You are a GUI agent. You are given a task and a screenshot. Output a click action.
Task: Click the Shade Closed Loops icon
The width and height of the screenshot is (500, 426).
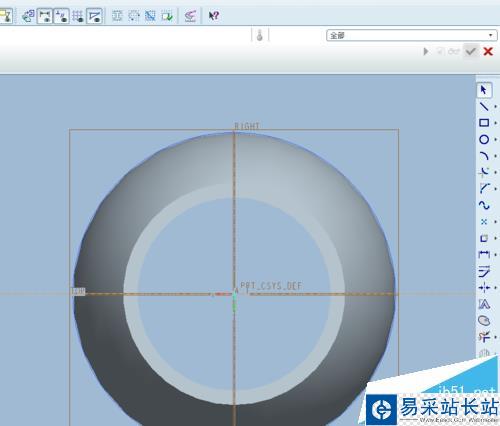[x=117, y=16]
